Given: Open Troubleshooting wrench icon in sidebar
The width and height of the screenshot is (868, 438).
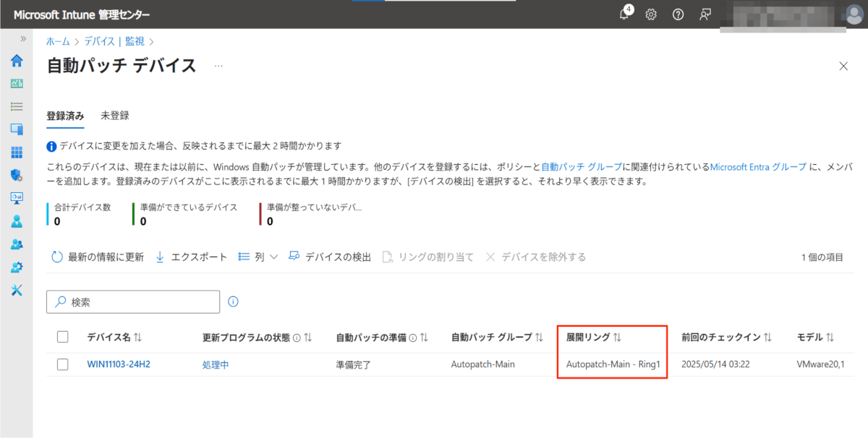Looking at the screenshot, I should (x=17, y=290).
